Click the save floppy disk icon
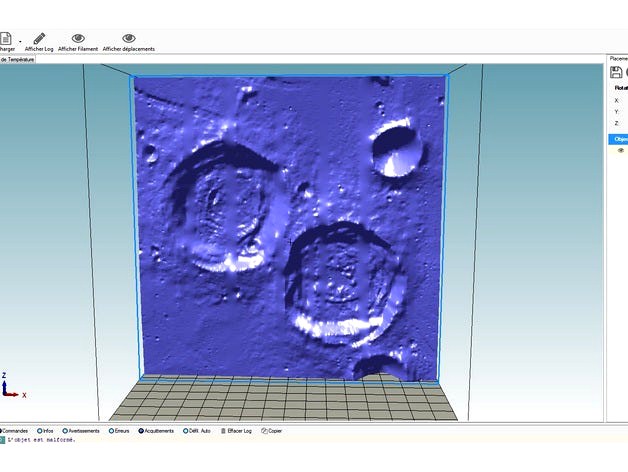Image resolution: width=628 pixels, height=472 pixels. pyautogui.click(x=616, y=73)
